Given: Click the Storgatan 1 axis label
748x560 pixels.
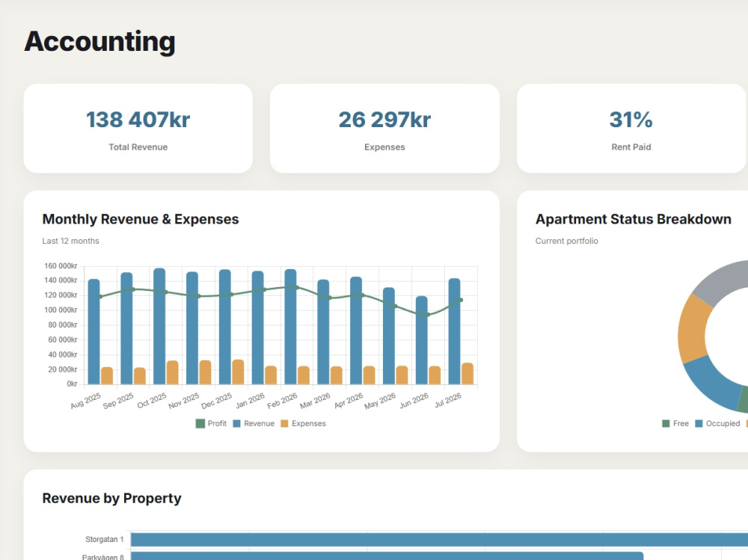Looking at the screenshot, I should coord(105,540).
